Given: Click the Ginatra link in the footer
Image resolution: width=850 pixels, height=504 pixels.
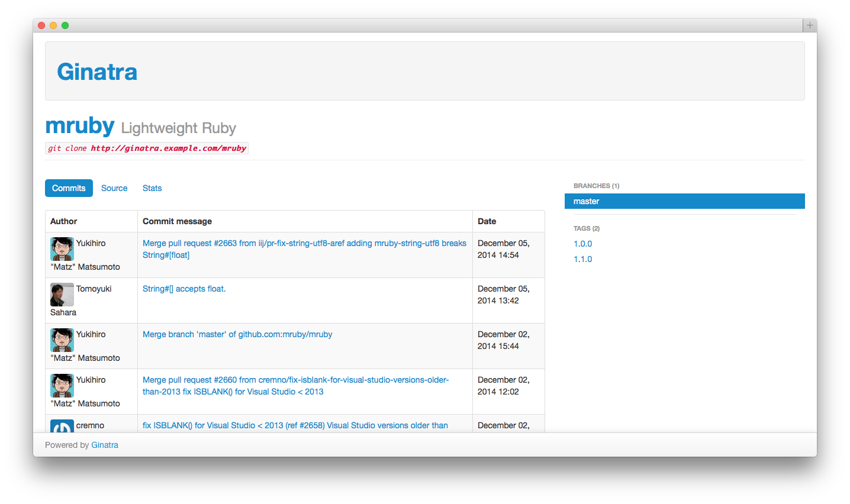Looking at the screenshot, I should click(105, 445).
